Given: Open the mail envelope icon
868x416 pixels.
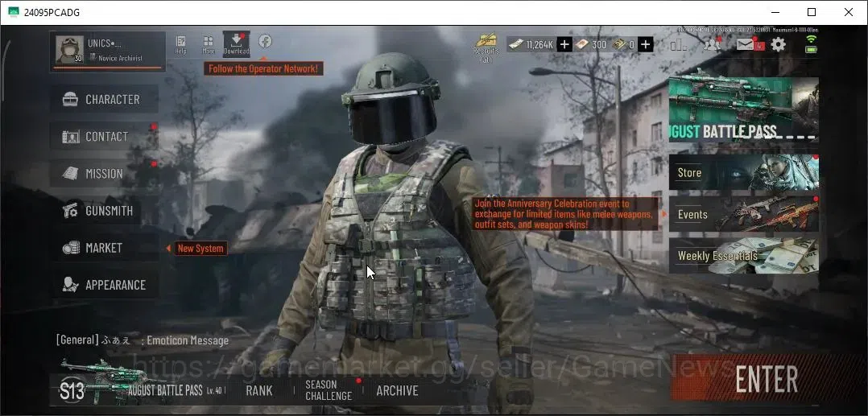Looking at the screenshot, I should [x=746, y=44].
